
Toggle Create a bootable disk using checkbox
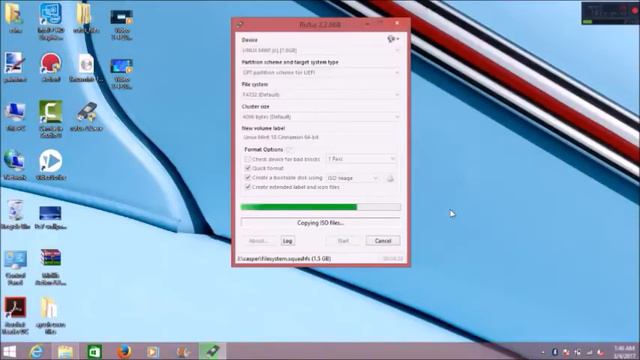247,178
